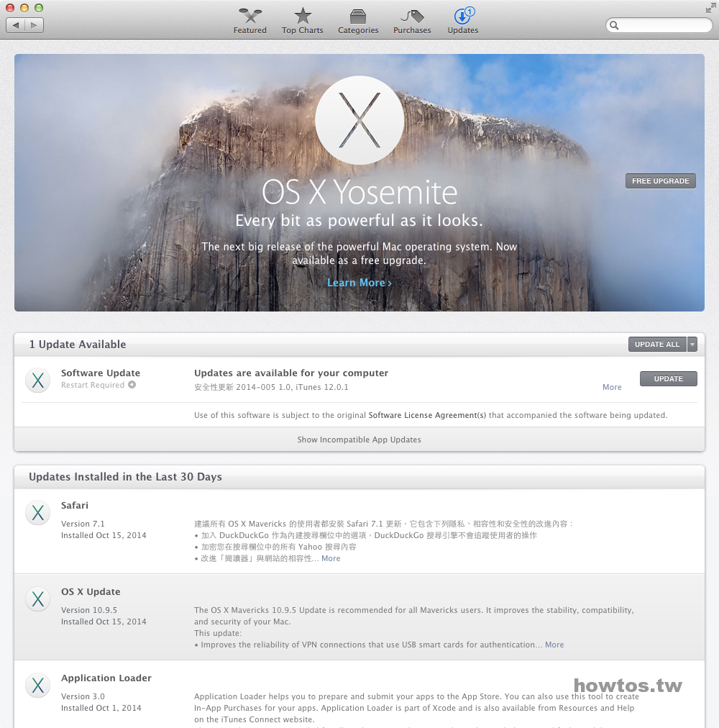This screenshot has height=728, width=719.
Task: Open the Categories tab
Action: (358, 21)
